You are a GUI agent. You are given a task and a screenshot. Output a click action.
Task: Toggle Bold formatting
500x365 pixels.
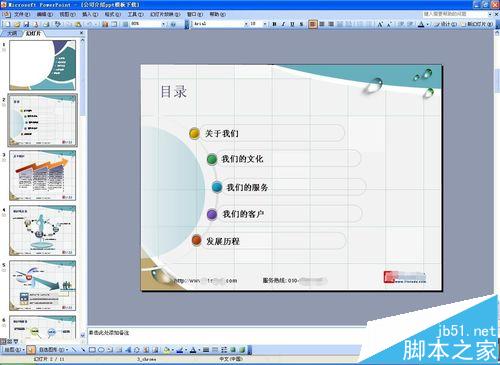point(274,24)
